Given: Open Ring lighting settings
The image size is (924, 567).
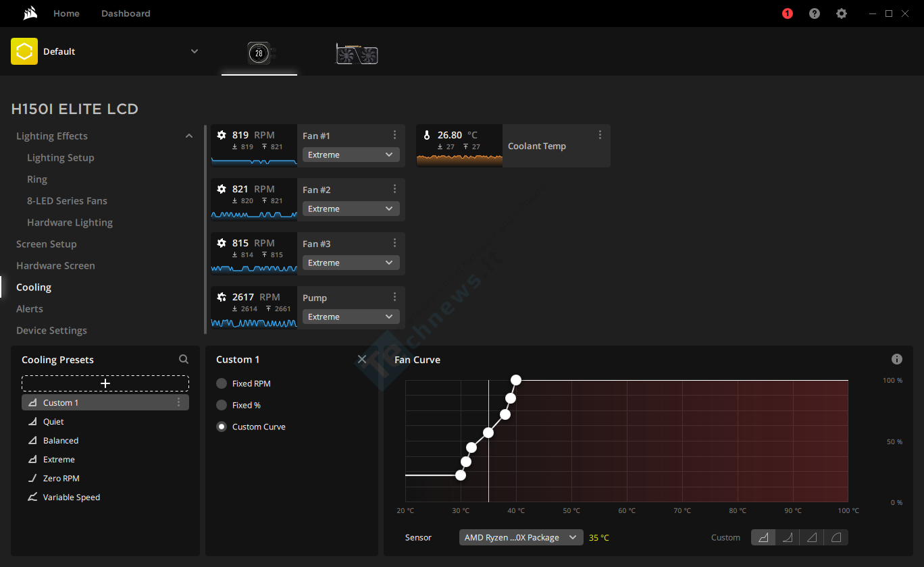Looking at the screenshot, I should pyautogui.click(x=37, y=179).
